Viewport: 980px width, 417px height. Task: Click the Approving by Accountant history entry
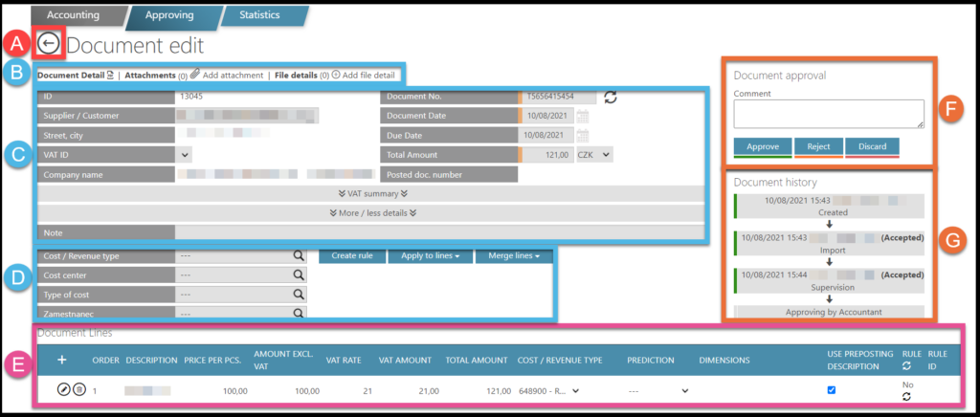829,310
